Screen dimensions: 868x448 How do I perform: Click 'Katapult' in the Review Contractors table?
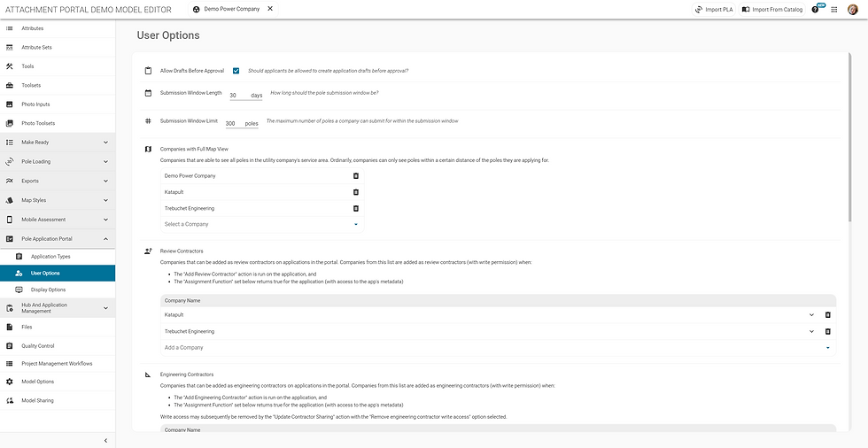coord(174,314)
